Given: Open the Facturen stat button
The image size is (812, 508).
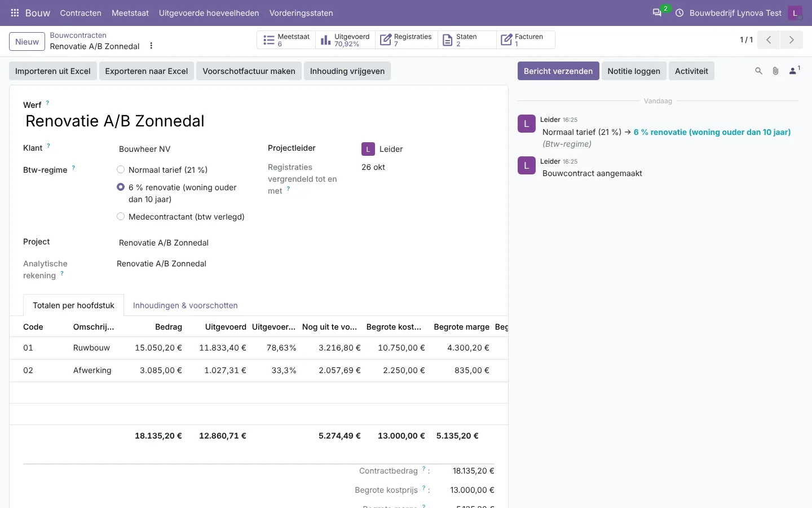Looking at the screenshot, I should [526, 40].
